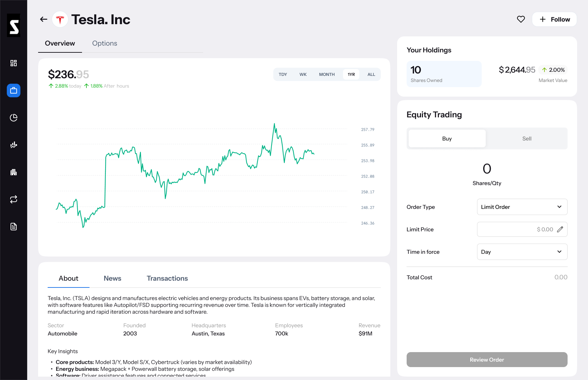Select the 1YR chart range
Image resolution: width=588 pixels, height=380 pixels.
[x=351, y=75]
